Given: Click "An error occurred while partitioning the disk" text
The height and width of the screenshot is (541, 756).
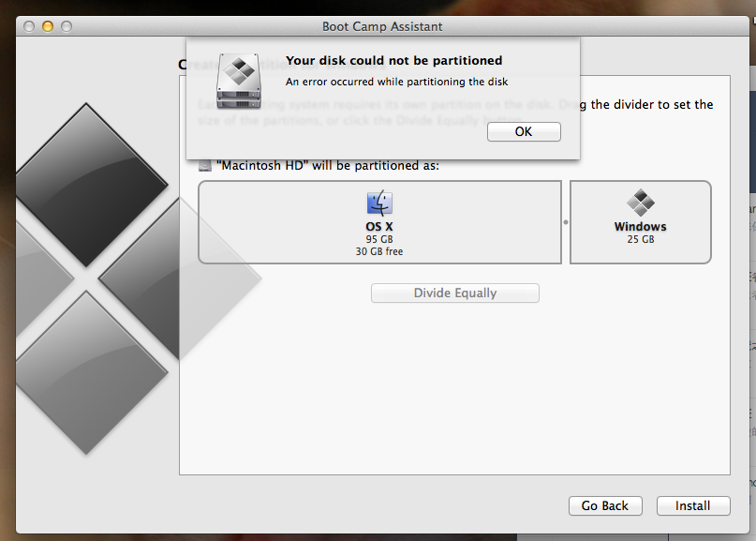Looking at the screenshot, I should pos(396,82).
